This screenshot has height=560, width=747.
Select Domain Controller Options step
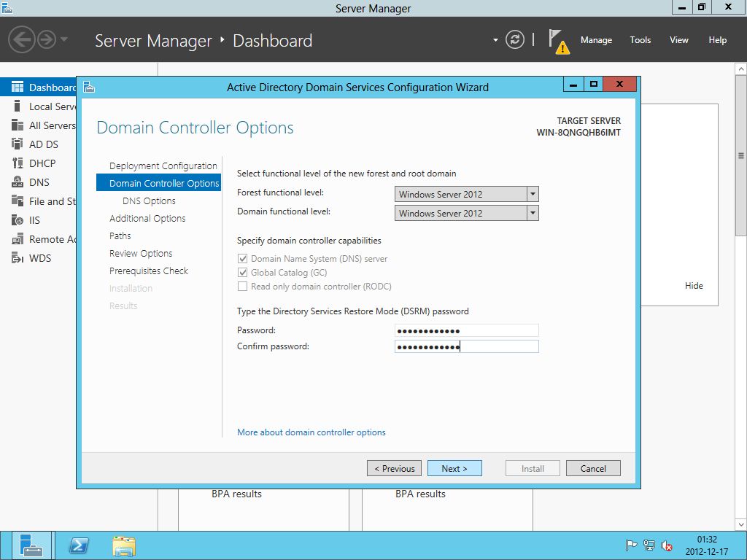click(x=158, y=183)
